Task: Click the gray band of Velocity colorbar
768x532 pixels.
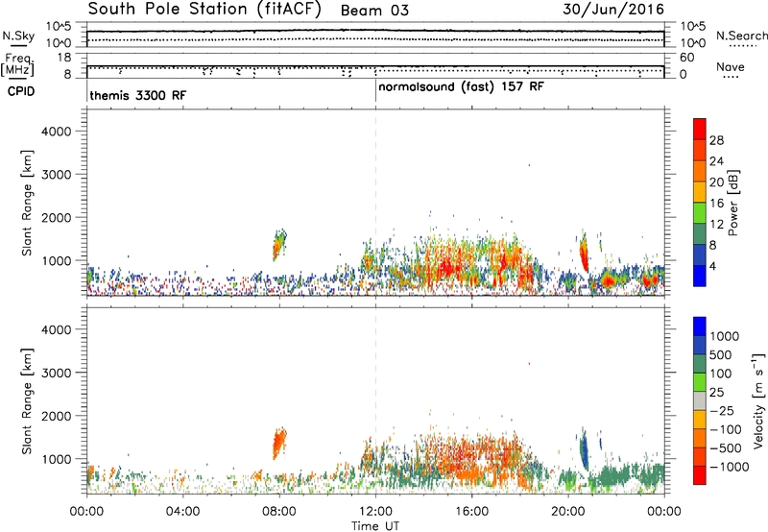Action: [700, 400]
